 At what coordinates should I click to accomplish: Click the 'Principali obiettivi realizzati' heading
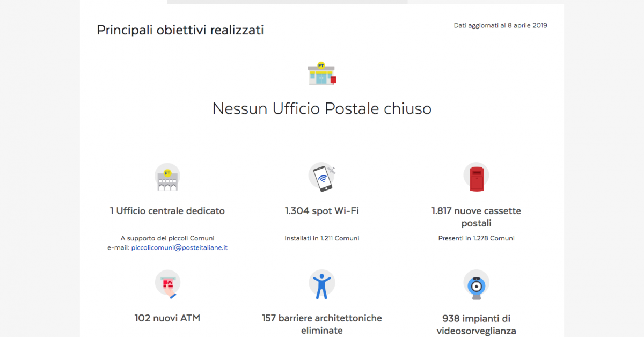(180, 30)
